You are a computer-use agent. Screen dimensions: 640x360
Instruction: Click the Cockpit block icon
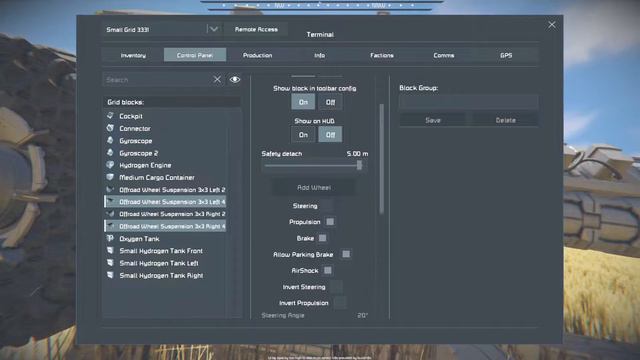click(110, 116)
